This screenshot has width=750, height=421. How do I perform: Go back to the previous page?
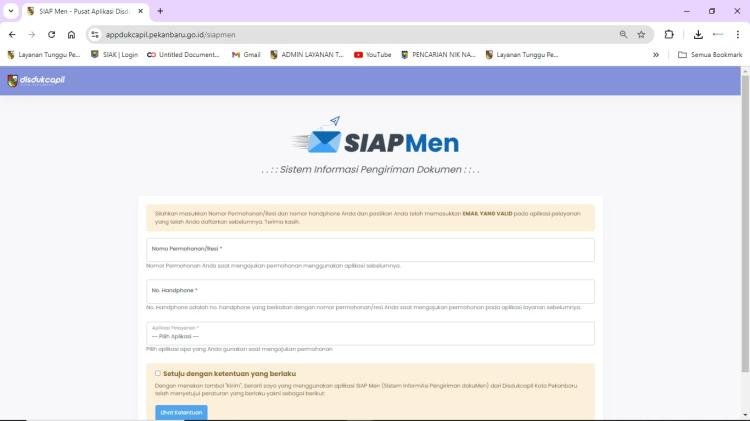point(12,34)
